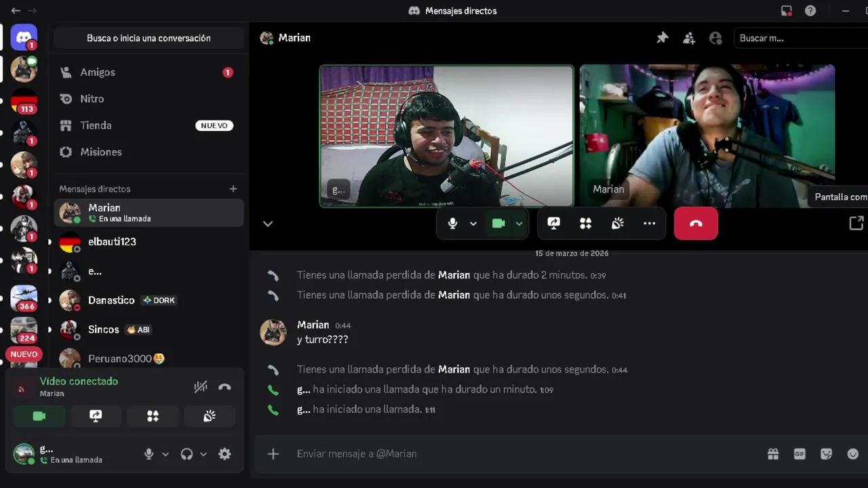The image size is (868, 488).
Task: Select Marian's video tile
Action: [707, 136]
